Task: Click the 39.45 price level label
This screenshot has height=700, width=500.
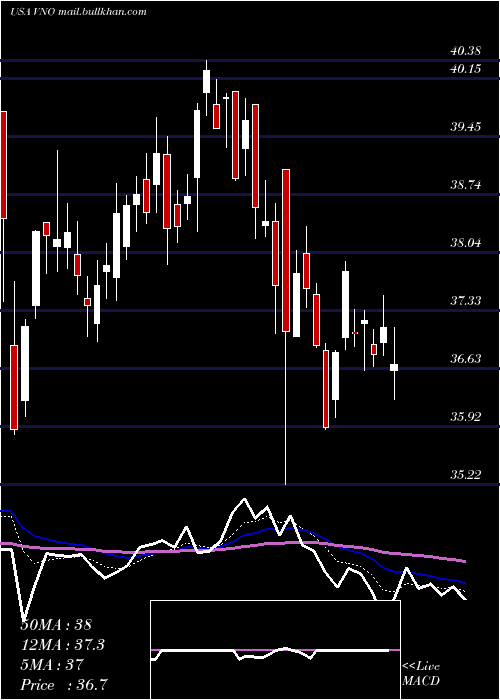Action: point(466,127)
